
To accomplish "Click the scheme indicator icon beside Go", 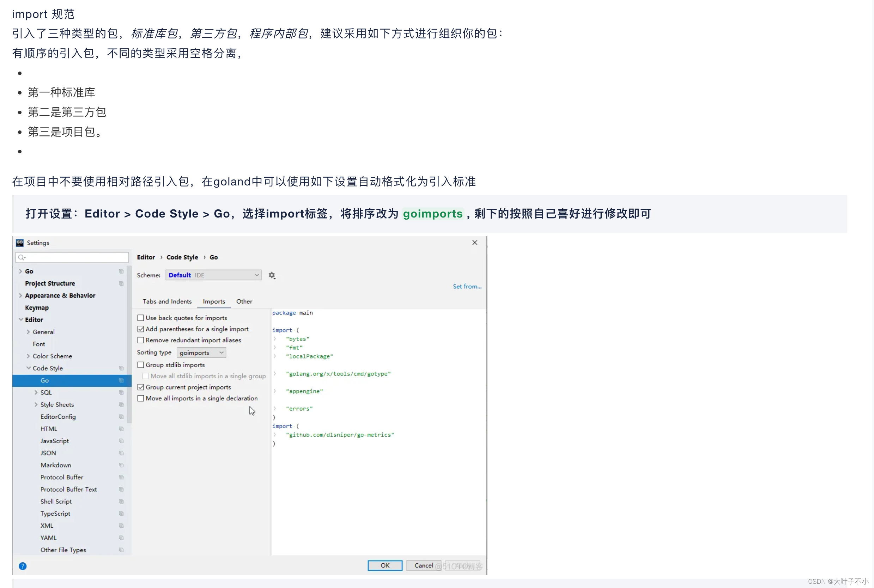I will [x=121, y=271].
